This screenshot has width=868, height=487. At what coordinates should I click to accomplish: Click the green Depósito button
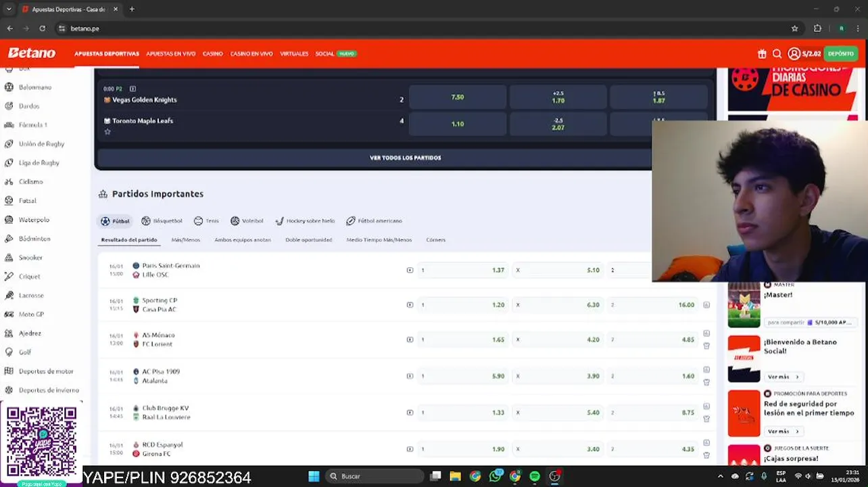840,54
